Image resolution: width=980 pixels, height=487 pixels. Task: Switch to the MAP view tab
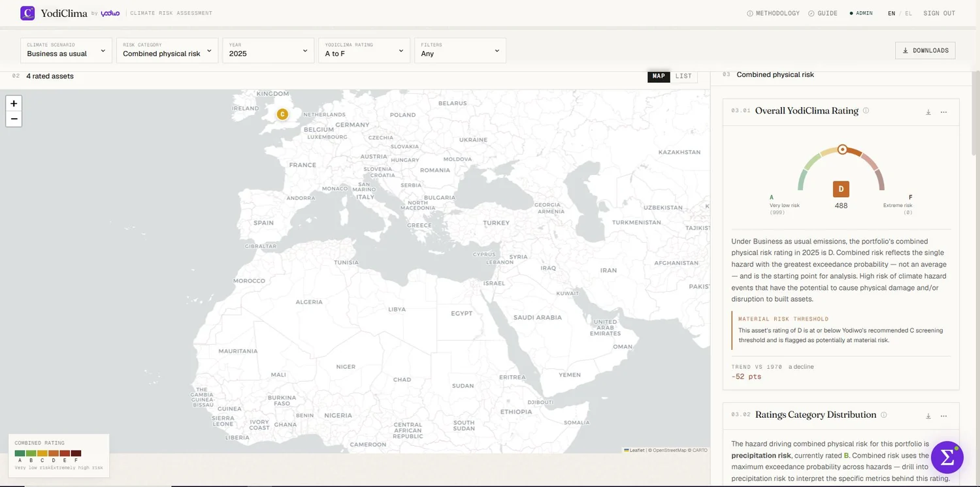coord(659,76)
